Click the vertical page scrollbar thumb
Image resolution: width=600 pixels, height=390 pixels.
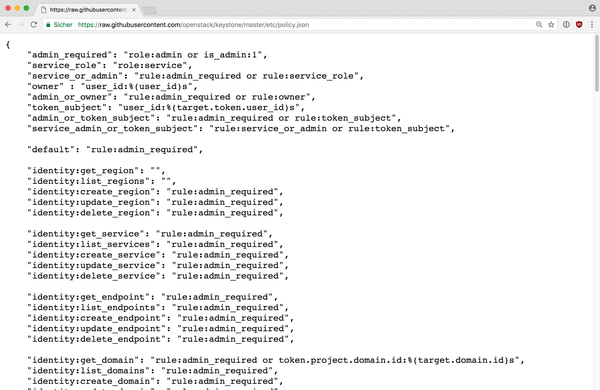click(x=597, y=63)
